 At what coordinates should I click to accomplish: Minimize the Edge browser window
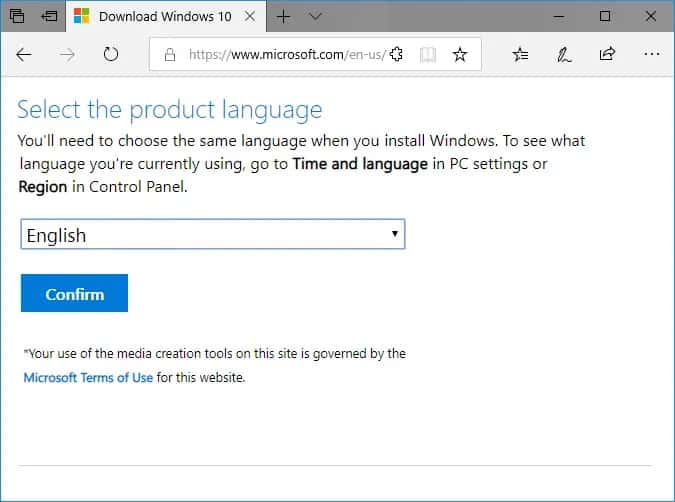[559, 16]
